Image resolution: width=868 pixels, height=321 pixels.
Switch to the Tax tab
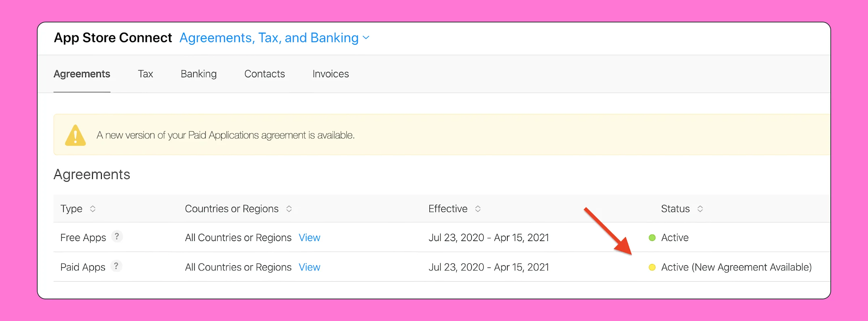point(145,74)
